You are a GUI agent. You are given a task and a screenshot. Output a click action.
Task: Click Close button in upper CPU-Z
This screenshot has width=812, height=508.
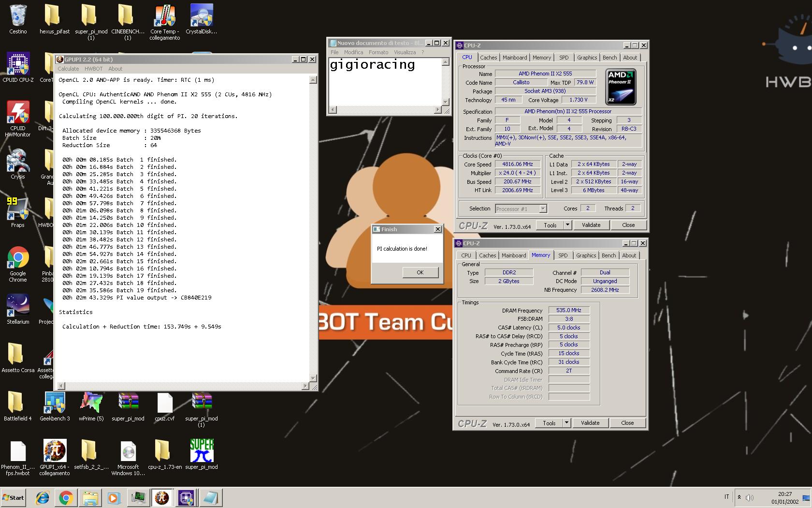(628, 225)
